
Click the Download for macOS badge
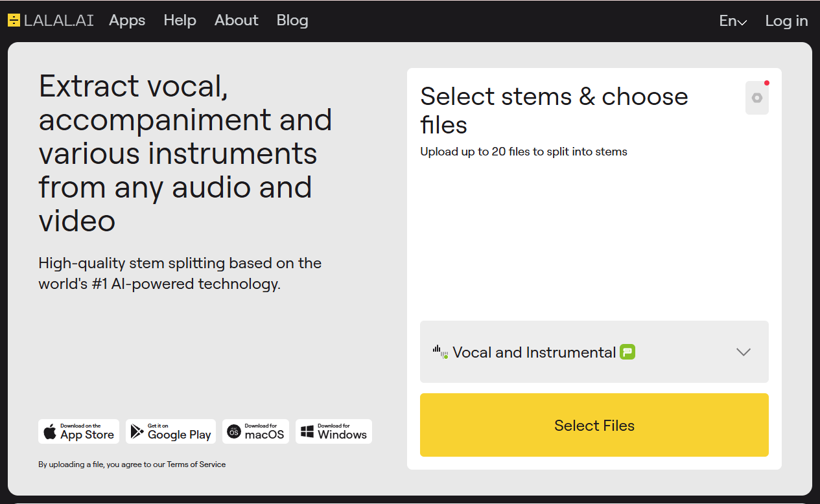(x=255, y=431)
